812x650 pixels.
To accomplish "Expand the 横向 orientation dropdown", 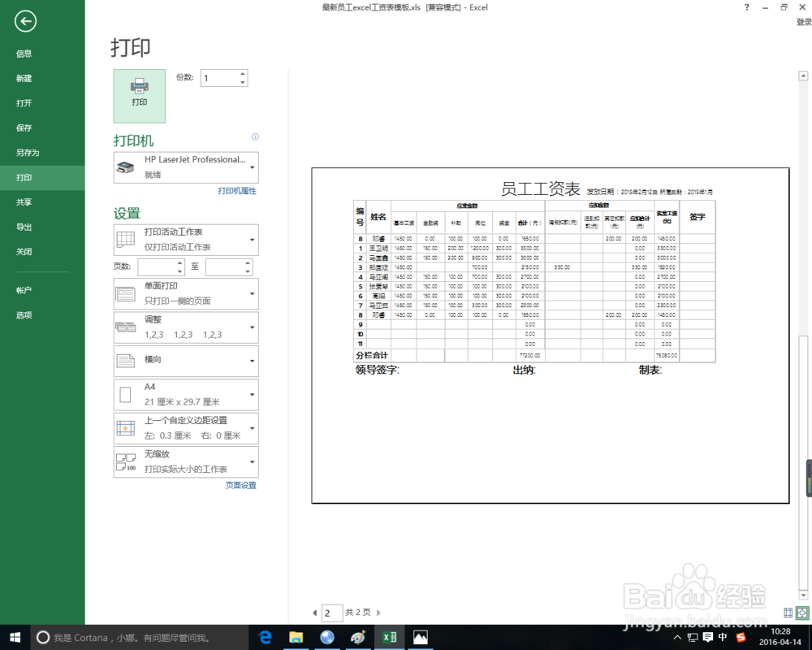I will point(186,361).
